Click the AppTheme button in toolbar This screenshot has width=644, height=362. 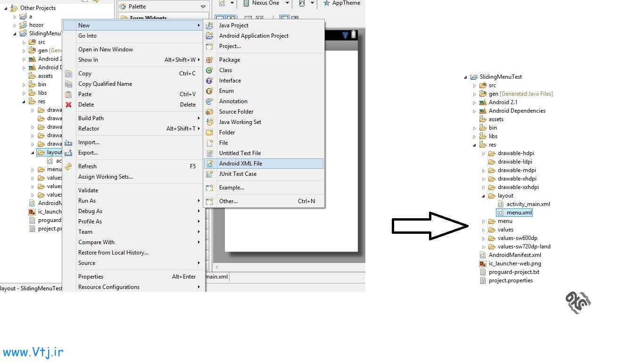342,3
